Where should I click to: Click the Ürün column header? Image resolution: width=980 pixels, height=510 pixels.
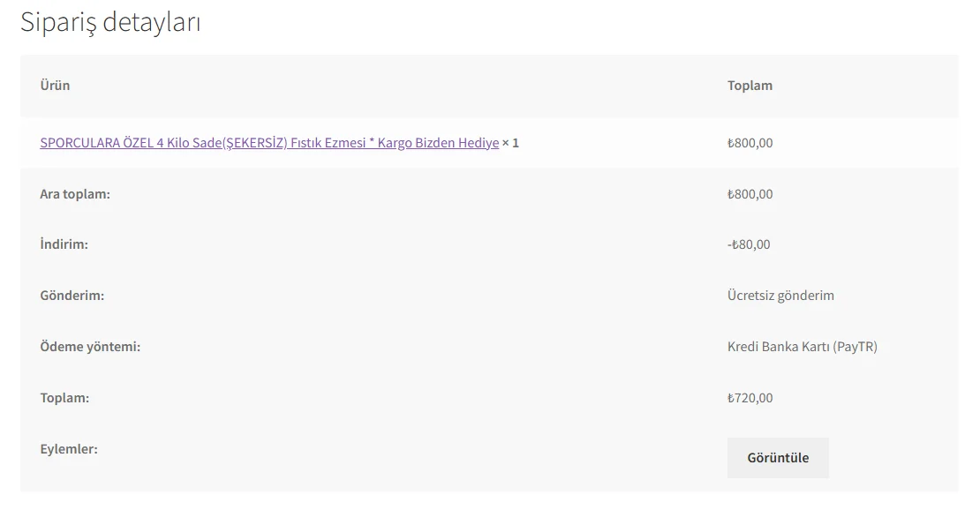coord(55,86)
